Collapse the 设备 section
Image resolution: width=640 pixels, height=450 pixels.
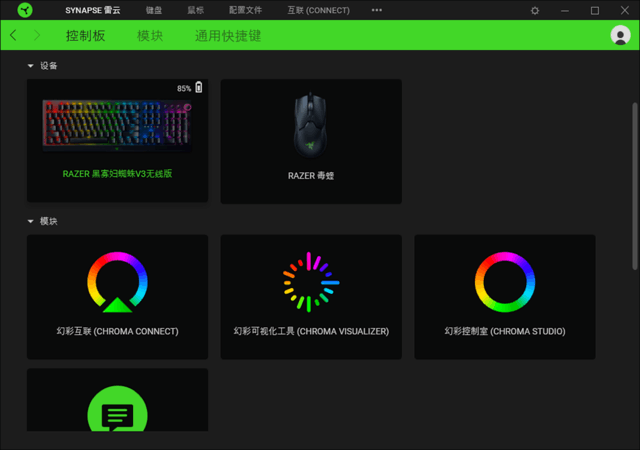click(x=30, y=66)
